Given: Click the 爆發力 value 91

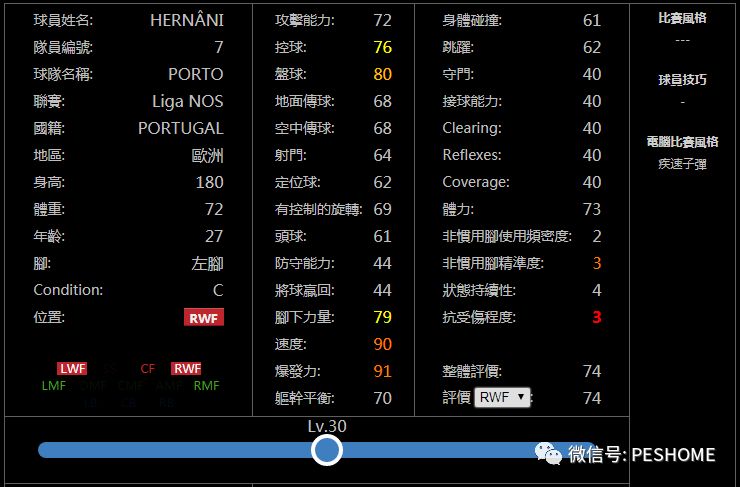Looking at the screenshot, I should click(x=382, y=371).
